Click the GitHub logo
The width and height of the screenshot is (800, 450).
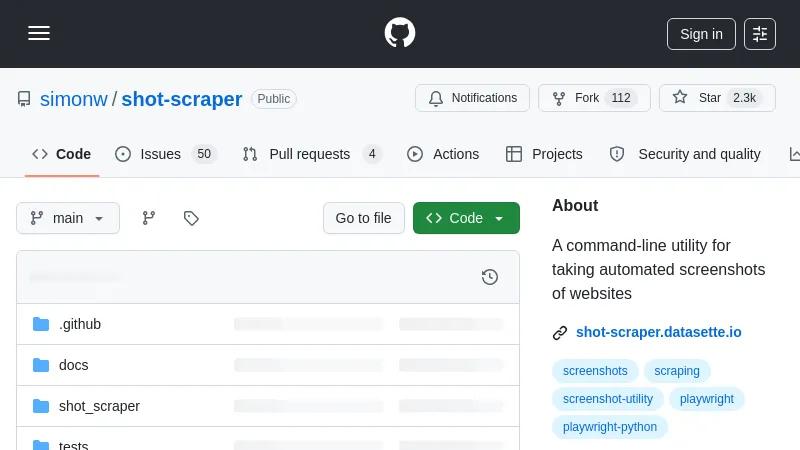[400, 33]
